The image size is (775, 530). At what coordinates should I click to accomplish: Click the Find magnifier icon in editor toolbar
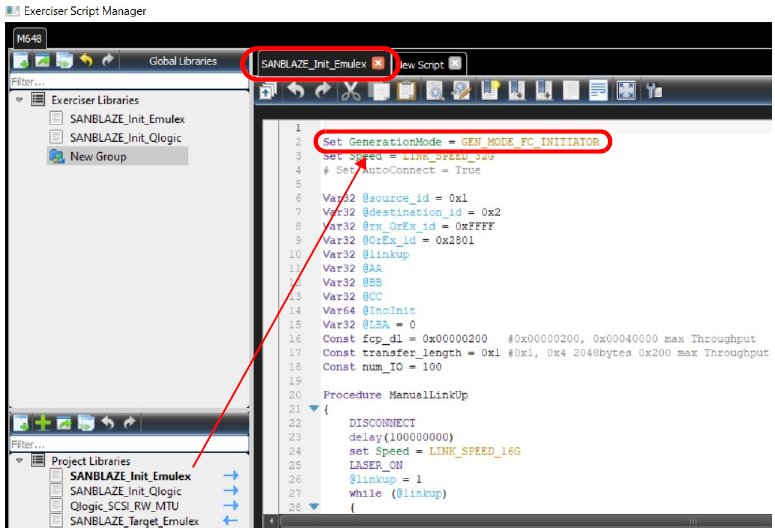click(434, 91)
